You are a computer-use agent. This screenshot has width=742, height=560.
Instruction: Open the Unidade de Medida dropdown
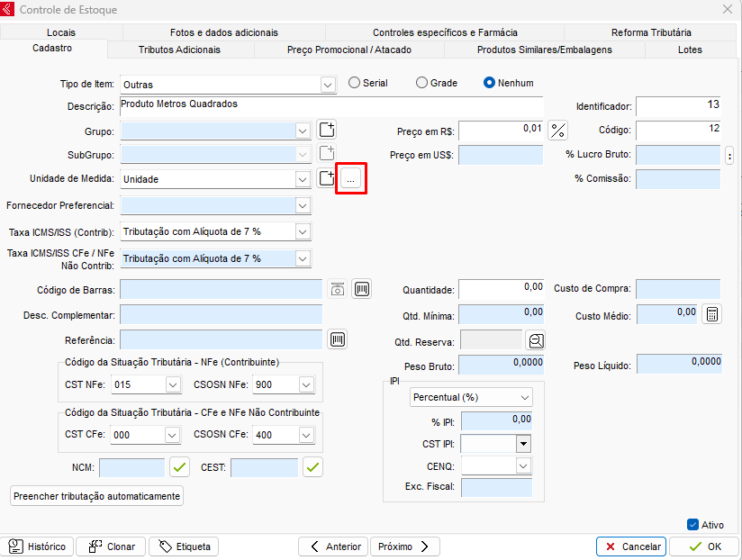(303, 179)
